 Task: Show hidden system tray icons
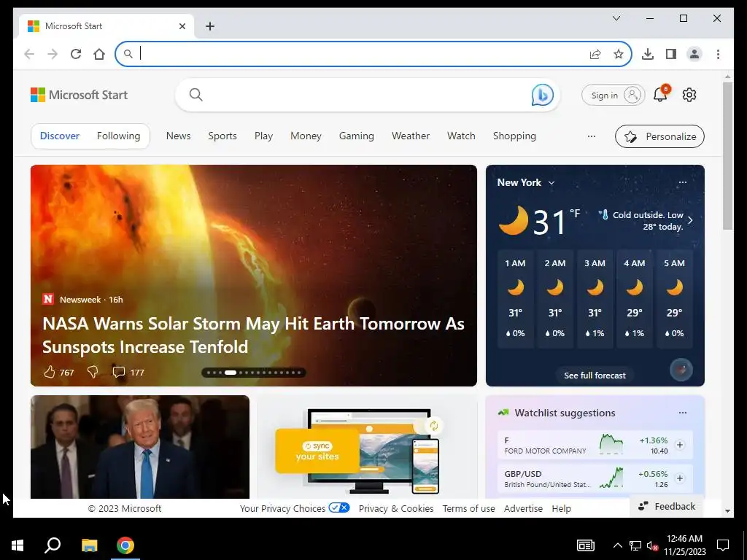617,545
